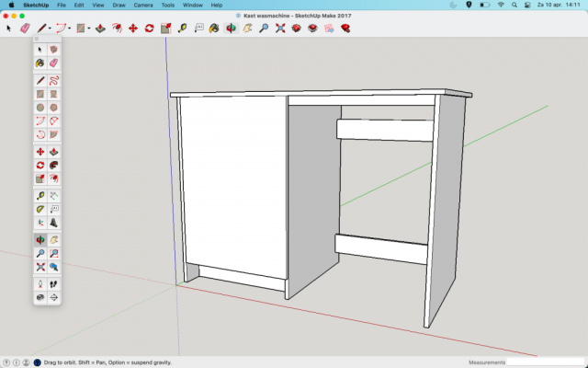Pick the Eraser tool in the top toolbar
The width and height of the screenshot is (588, 368).
[25, 29]
